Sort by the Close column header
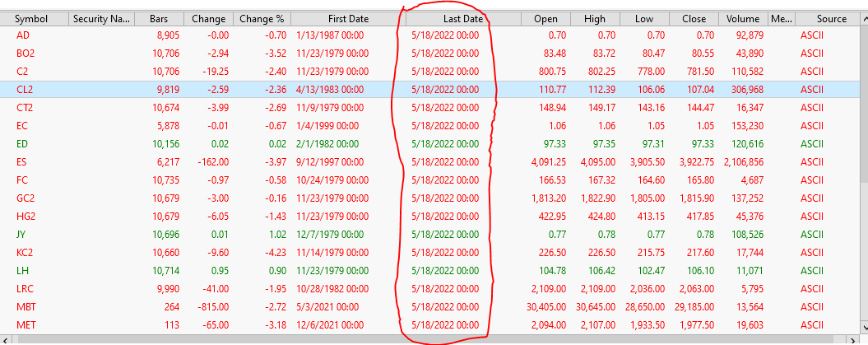868x345 pixels. click(x=693, y=18)
